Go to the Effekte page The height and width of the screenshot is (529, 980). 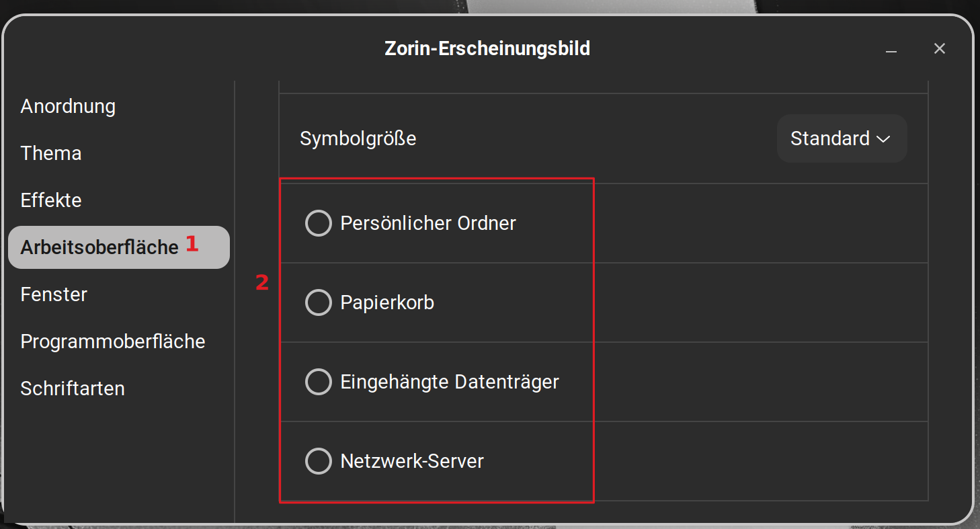click(x=51, y=200)
